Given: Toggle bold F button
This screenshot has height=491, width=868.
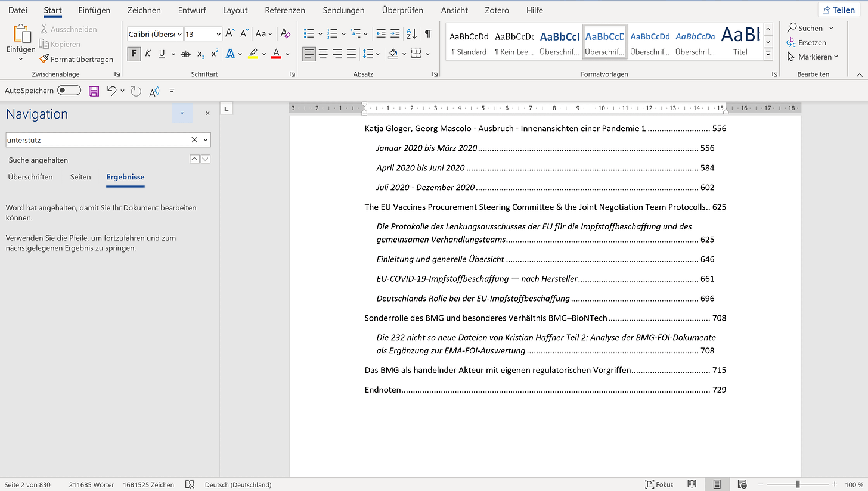Looking at the screenshot, I should pos(134,54).
